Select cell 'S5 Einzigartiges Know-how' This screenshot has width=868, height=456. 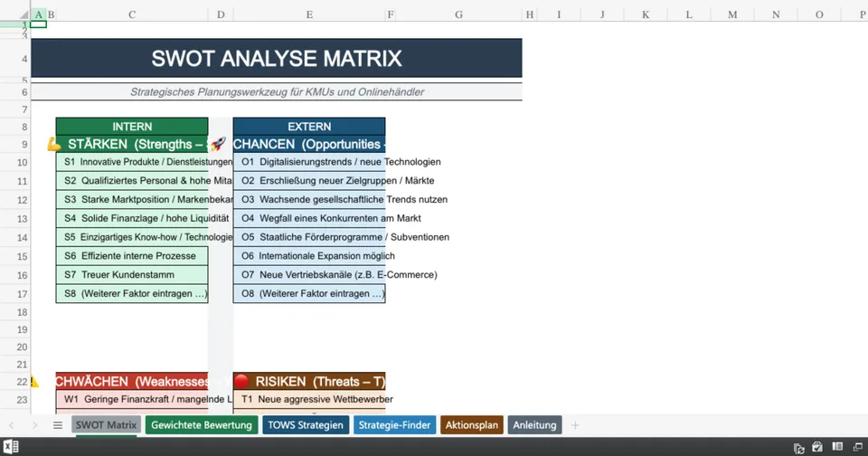click(132, 237)
